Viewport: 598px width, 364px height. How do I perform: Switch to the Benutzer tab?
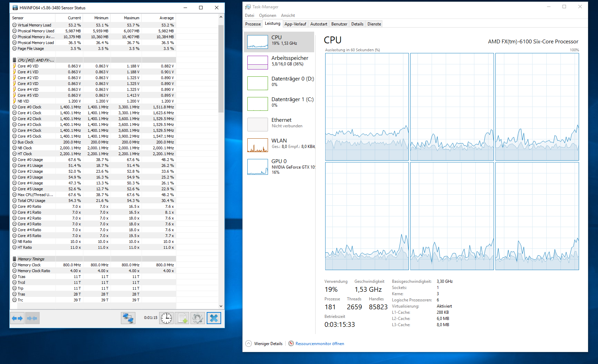click(339, 24)
